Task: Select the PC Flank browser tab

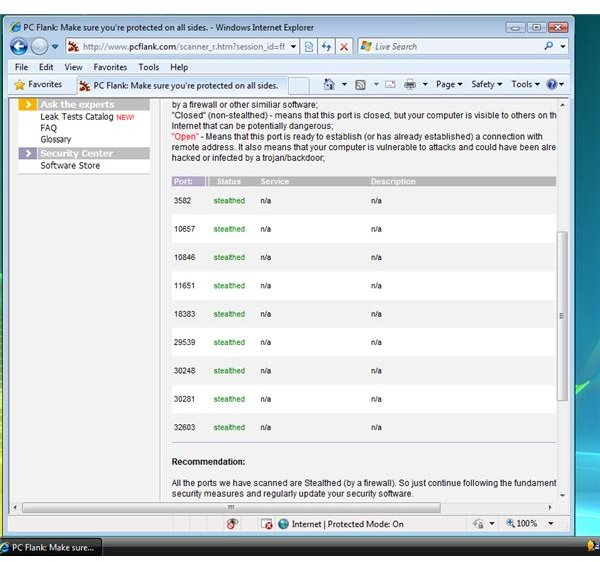Action: coord(182,86)
